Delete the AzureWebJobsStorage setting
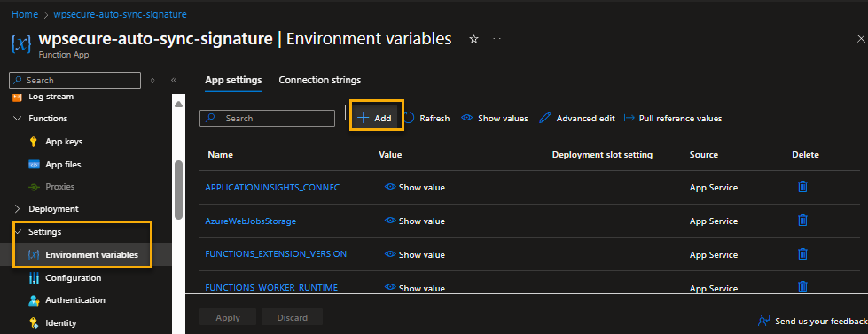This screenshot has height=334, width=868. (x=802, y=221)
